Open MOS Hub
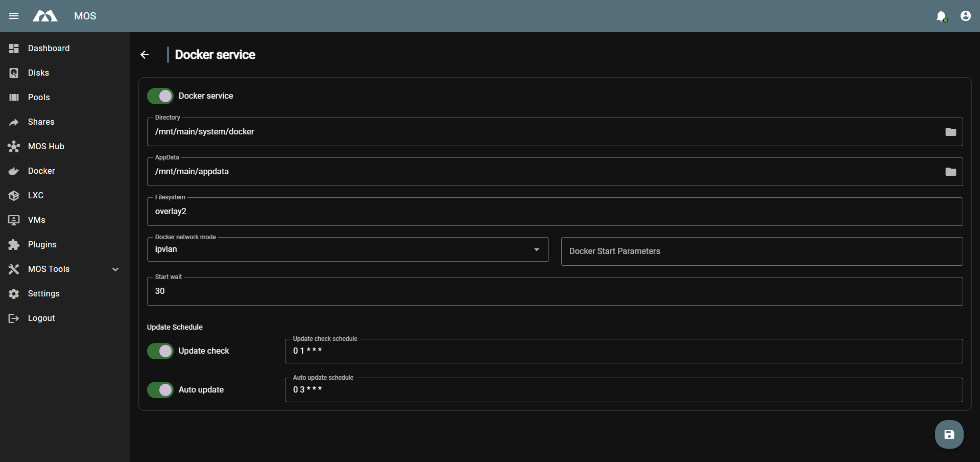 45,146
